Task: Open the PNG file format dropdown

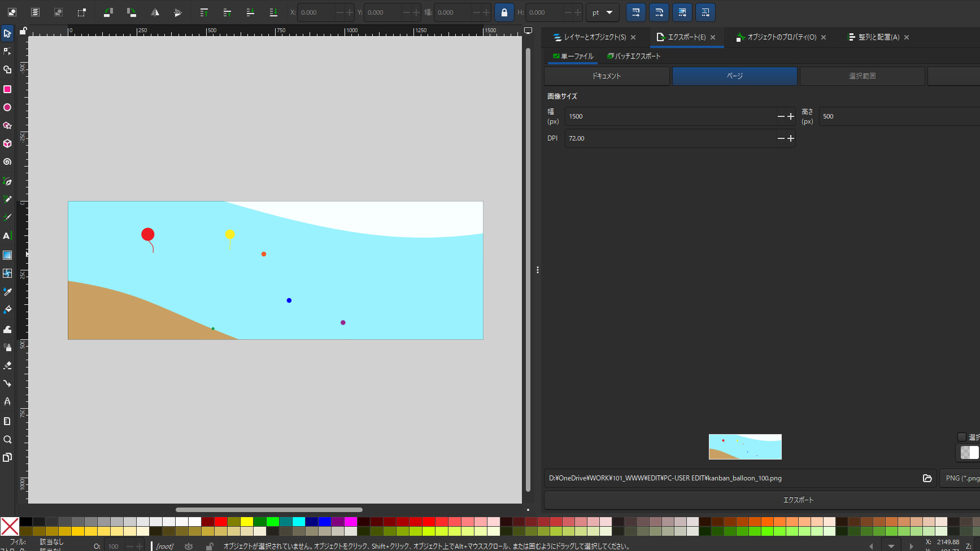Action: (962, 478)
